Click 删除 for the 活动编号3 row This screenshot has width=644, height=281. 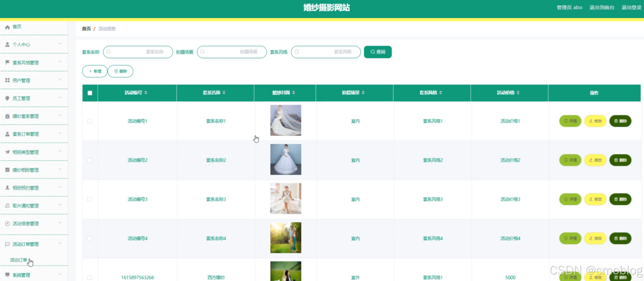point(620,199)
